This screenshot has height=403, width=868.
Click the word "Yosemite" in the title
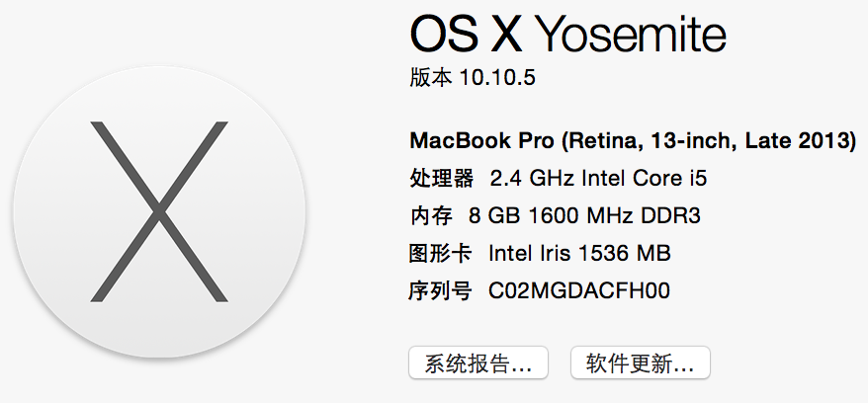[630, 38]
